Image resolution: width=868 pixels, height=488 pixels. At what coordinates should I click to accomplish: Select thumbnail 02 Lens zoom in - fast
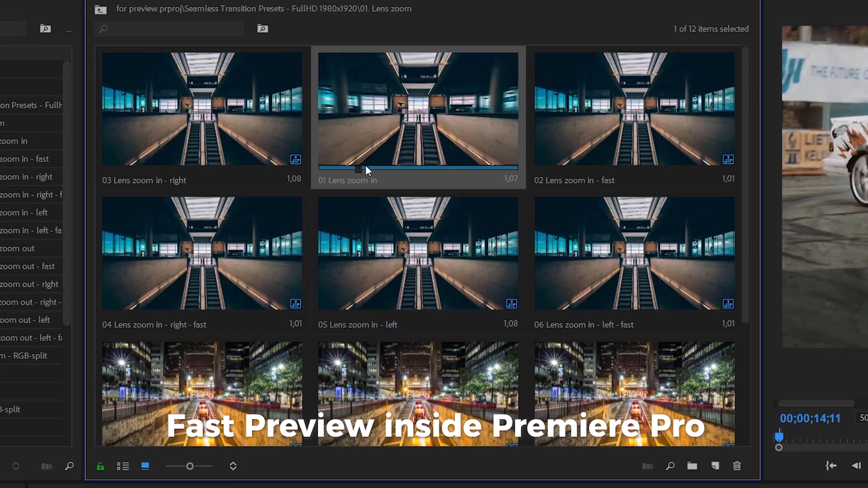[x=634, y=109]
